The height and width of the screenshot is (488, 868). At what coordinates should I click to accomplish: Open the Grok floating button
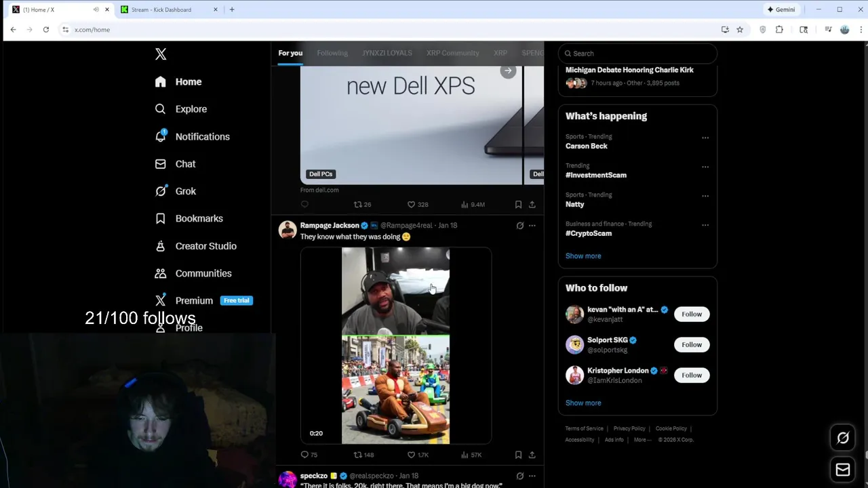tap(843, 438)
